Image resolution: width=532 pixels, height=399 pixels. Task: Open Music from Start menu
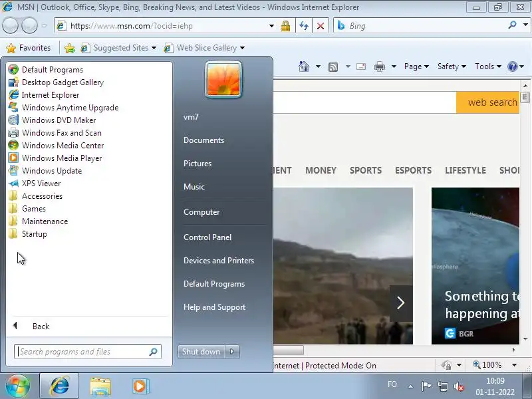point(194,187)
